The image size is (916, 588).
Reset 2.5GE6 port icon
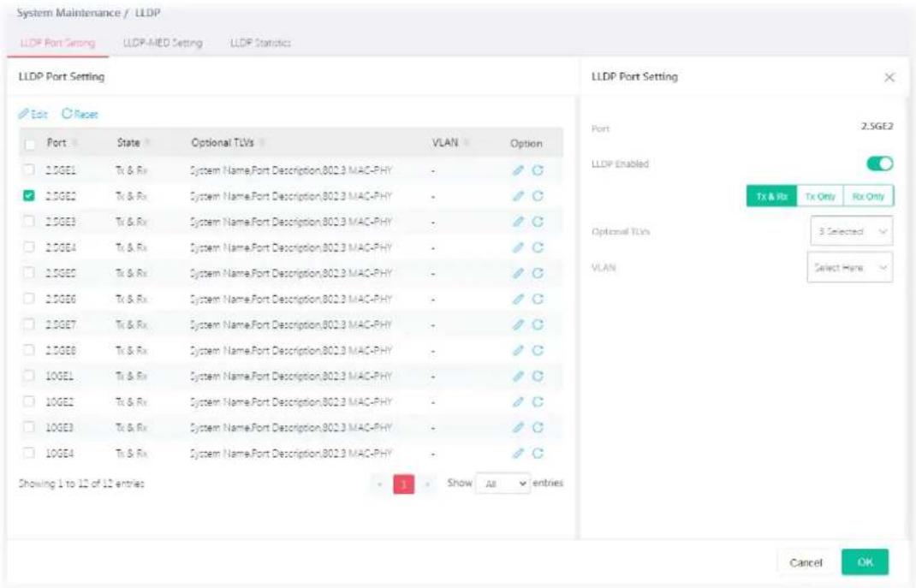tap(538, 299)
